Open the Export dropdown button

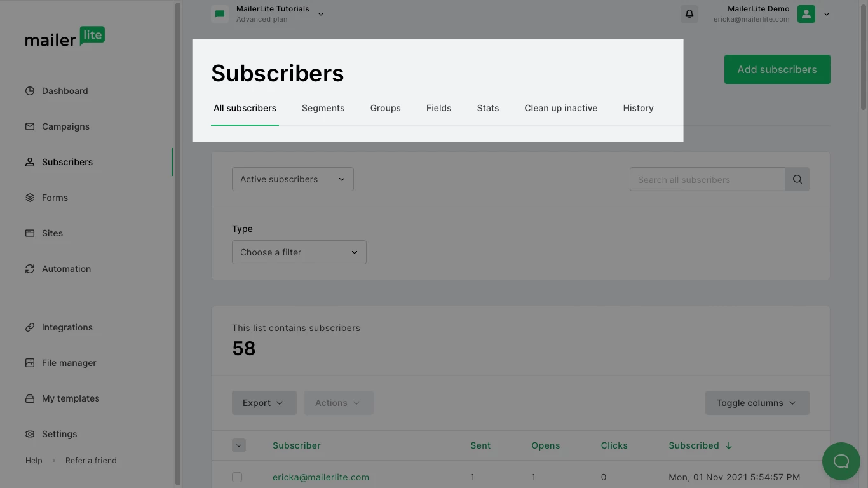(264, 403)
